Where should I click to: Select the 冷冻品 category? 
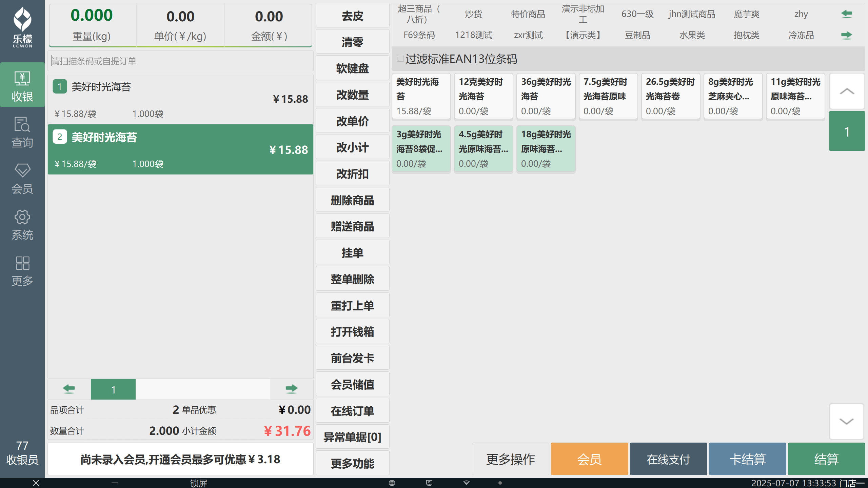[x=801, y=35]
